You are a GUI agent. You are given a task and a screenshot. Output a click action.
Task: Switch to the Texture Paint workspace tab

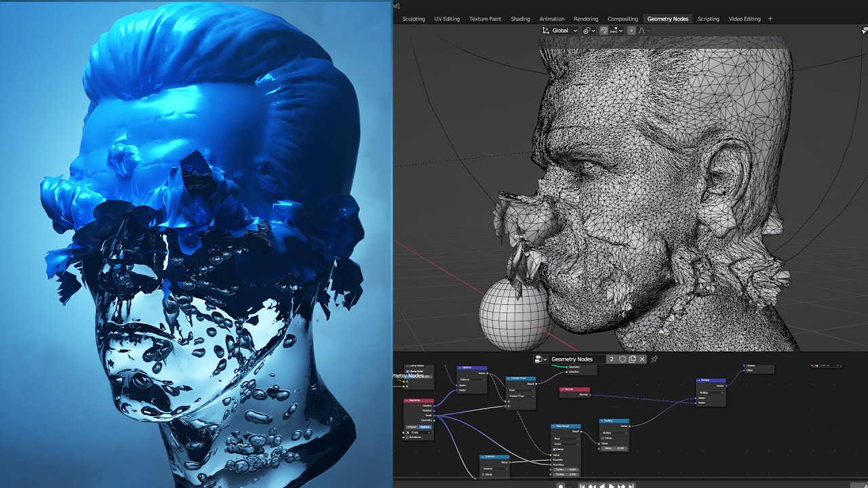click(x=485, y=19)
